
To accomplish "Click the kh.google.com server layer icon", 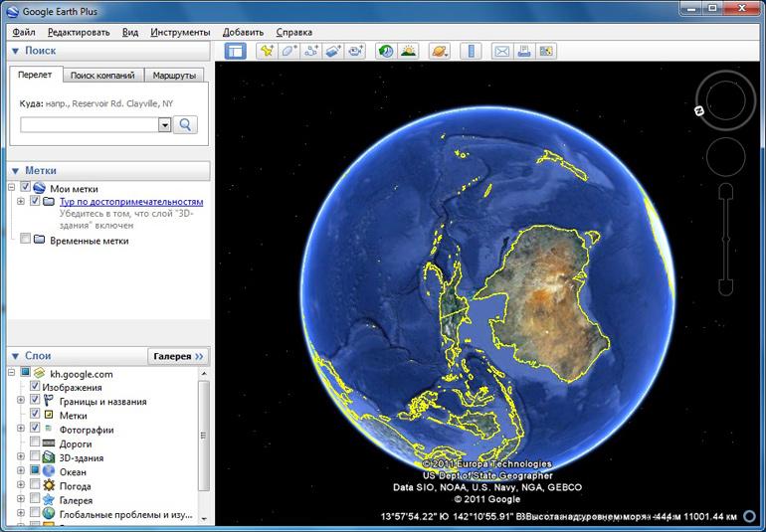I will [39, 374].
